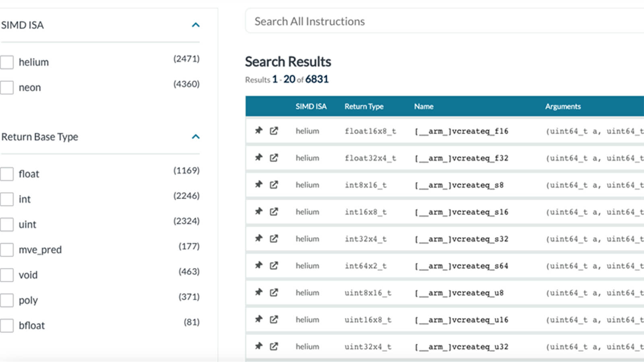The image size is (644, 362).
Task: Select the mve_pred return type checkbox
Action: [x=7, y=250]
